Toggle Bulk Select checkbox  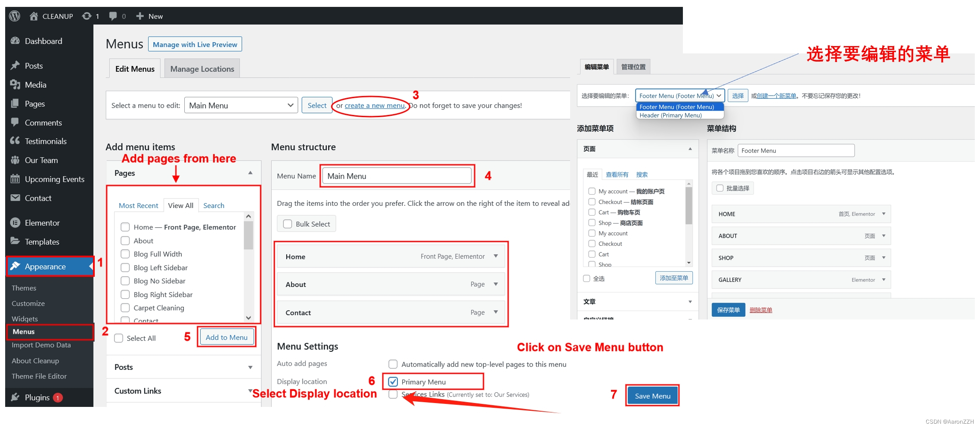[288, 224]
